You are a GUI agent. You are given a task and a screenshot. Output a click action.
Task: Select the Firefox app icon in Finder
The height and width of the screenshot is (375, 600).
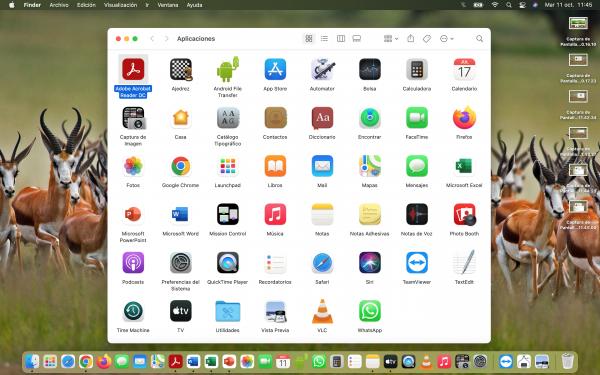click(464, 118)
